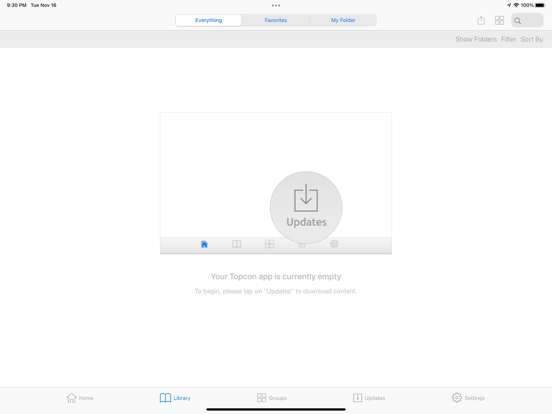Image resolution: width=552 pixels, height=414 pixels.
Task: Open the My Folder segment
Action: click(x=343, y=20)
